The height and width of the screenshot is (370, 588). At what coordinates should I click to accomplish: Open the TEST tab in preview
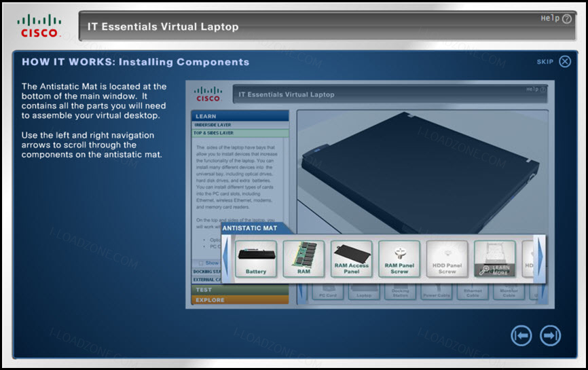[x=240, y=290]
